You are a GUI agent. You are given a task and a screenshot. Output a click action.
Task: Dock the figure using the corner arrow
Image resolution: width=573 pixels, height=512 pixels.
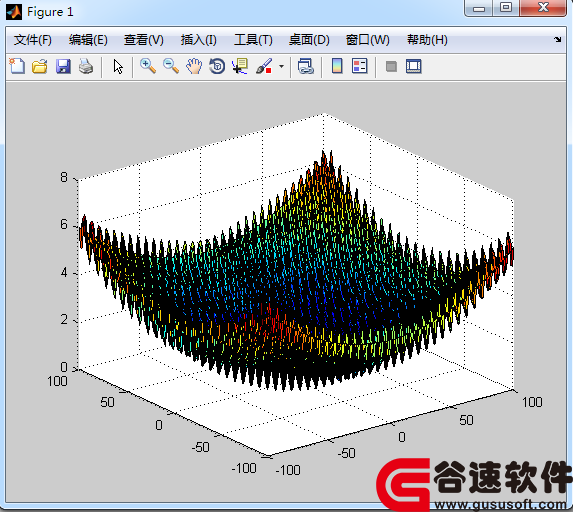pos(558,39)
